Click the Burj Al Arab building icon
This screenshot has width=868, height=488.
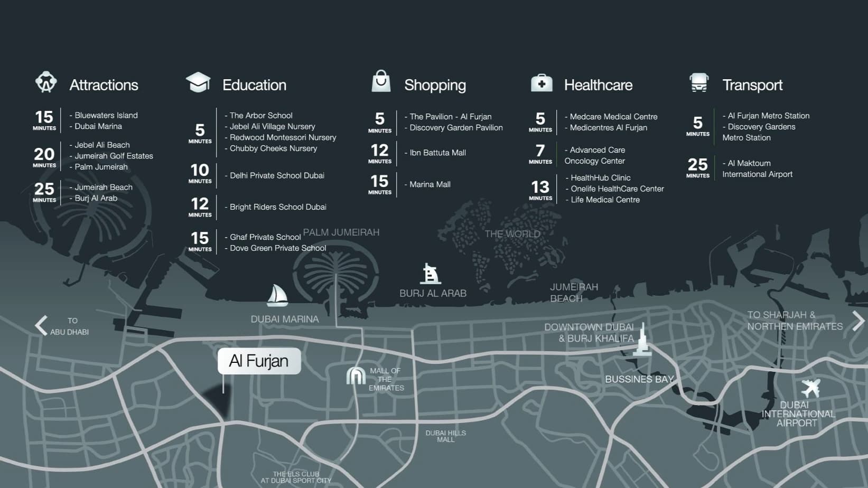coord(431,274)
